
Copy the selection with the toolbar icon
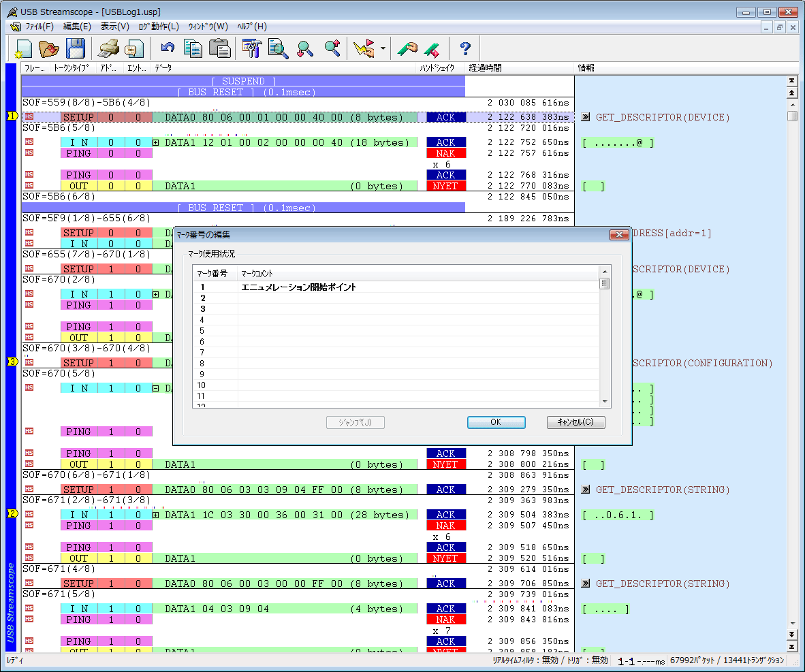tap(193, 49)
